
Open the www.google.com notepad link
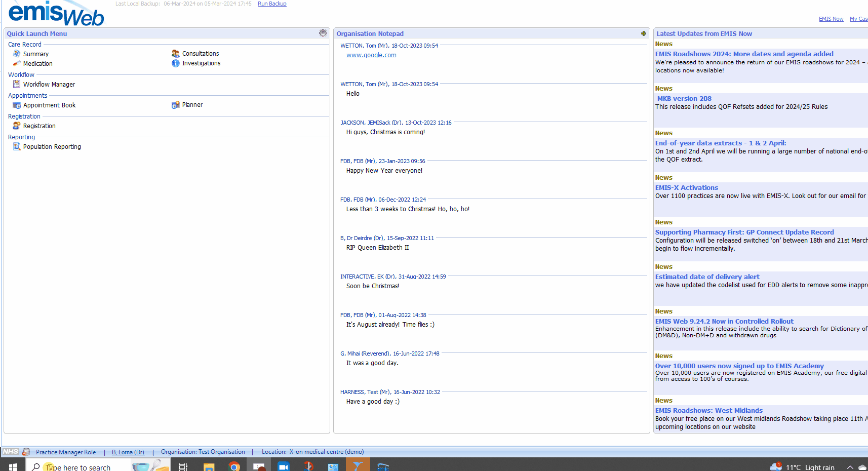point(371,55)
